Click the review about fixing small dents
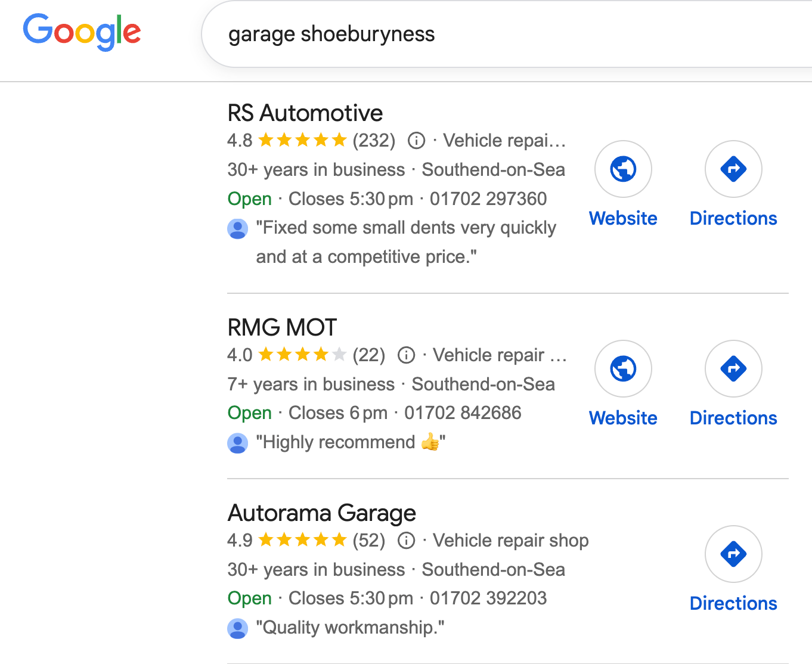 [x=406, y=242]
